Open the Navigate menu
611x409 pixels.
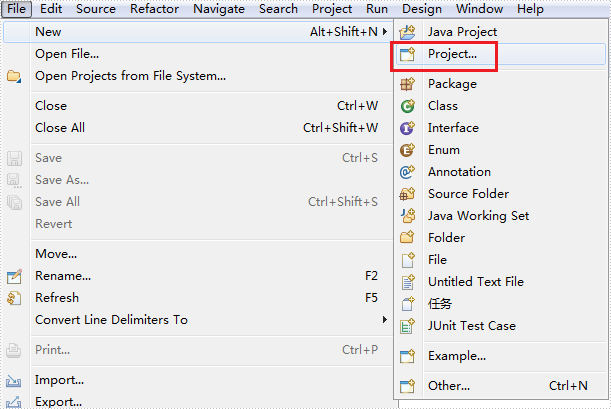[x=219, y=9]
